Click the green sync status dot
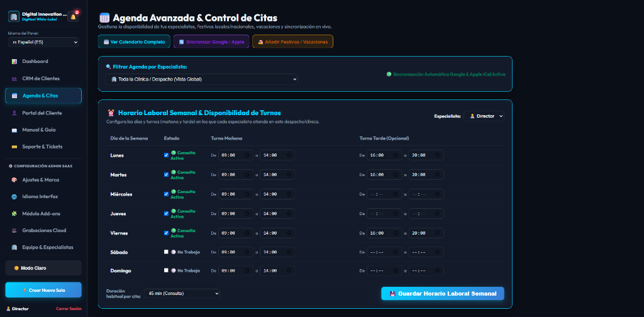Image resolution: width=644 pixels, height=317 pixels. tap(389, 74)
